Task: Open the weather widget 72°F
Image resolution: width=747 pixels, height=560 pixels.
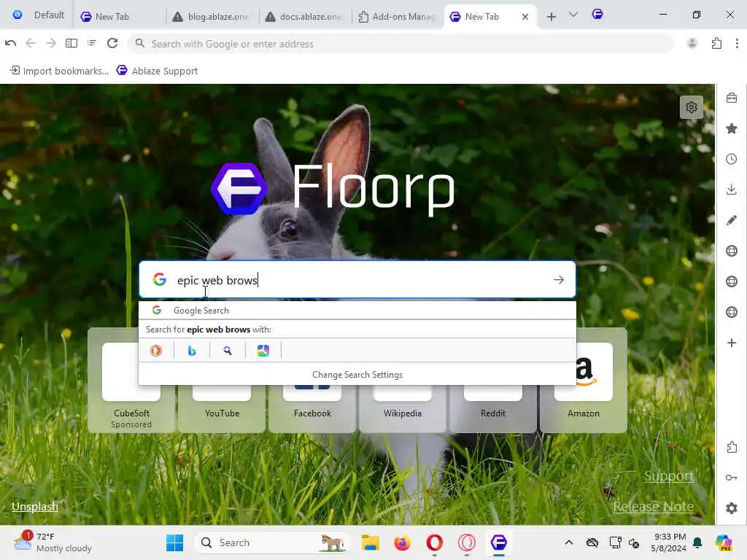Action: pos(53,542)
